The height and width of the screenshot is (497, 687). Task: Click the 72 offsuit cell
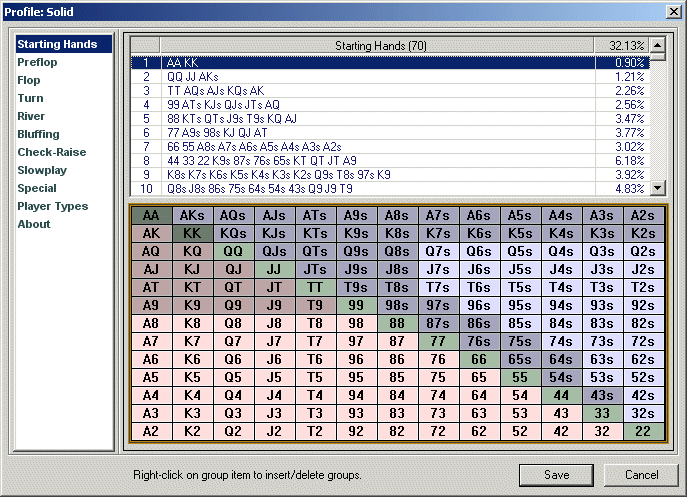pyautogui.click(x=438, y=431)
